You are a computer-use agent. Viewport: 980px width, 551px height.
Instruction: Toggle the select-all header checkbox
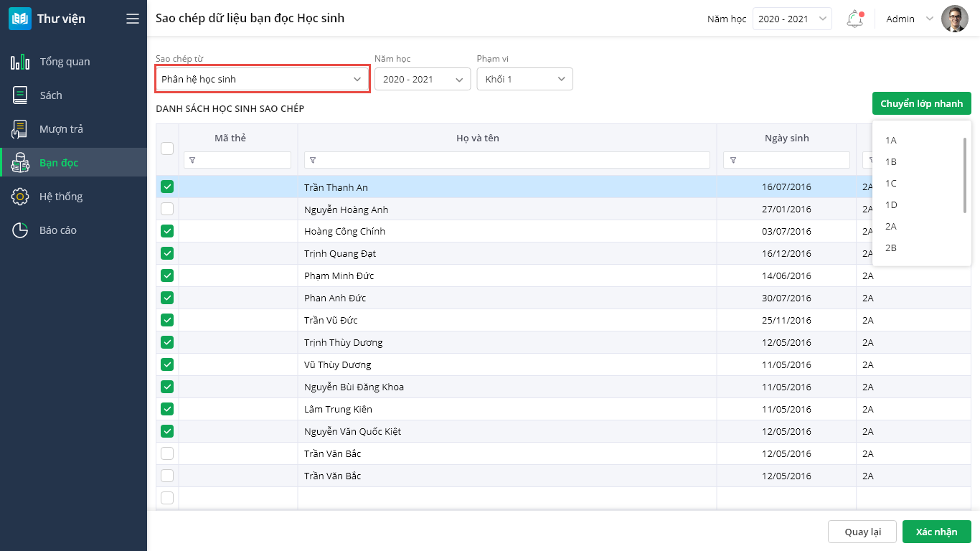(167, 149)
